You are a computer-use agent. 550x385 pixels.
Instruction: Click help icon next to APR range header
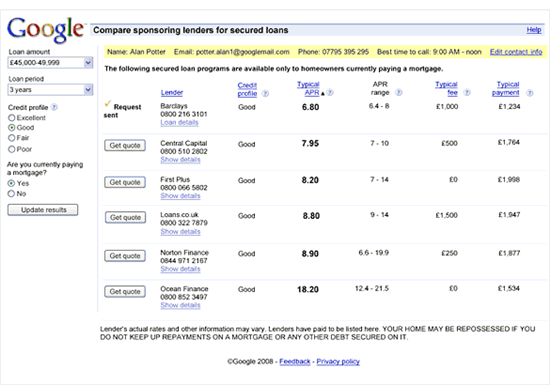[x=399, y=93]
